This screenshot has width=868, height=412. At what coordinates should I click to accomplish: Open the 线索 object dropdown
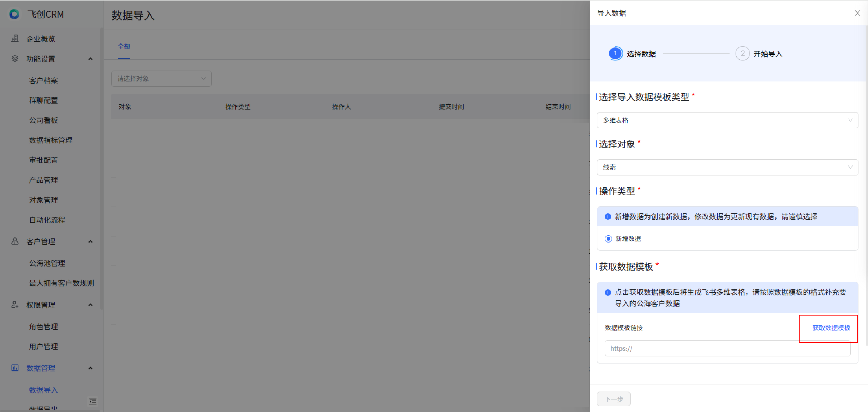click(x=727, y=167)
